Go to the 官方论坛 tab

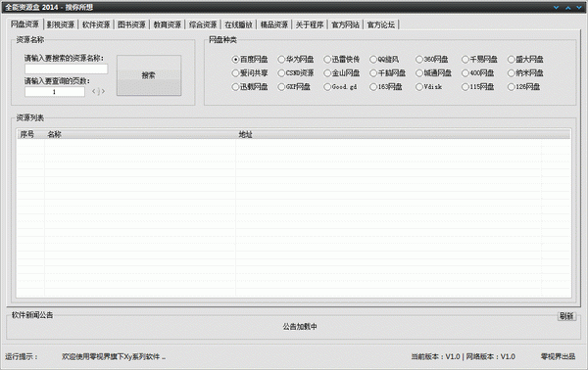coord(381,24)
